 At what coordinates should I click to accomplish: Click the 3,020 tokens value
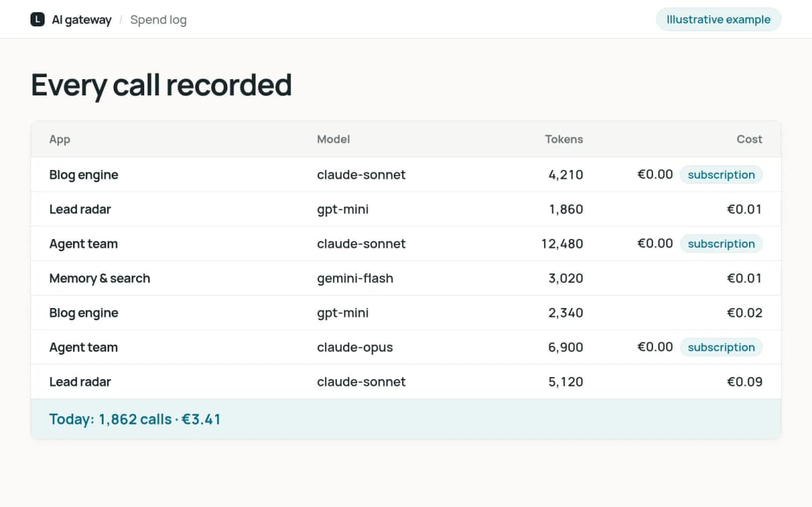coord(566,278)
